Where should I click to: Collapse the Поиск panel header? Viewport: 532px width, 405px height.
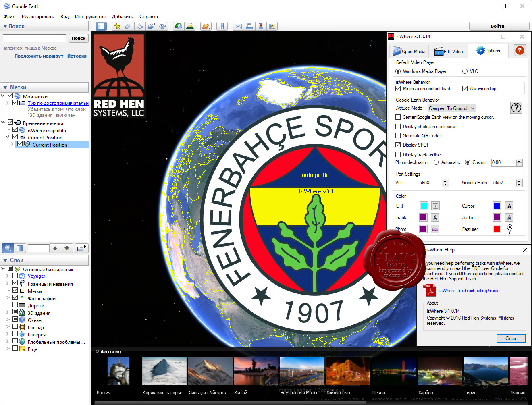click(x=44, y=26)
